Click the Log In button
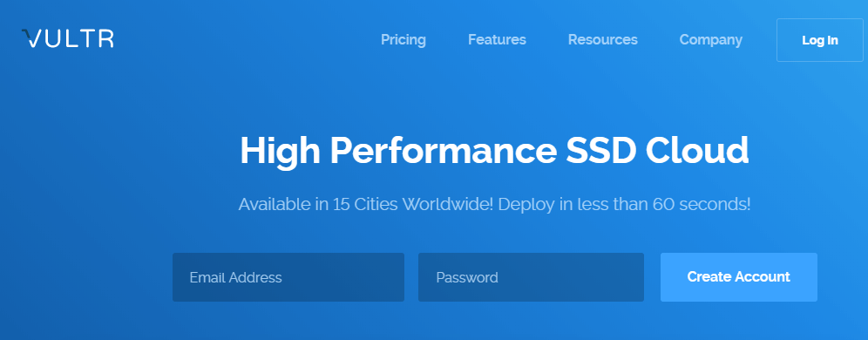 tap(820, 40)
